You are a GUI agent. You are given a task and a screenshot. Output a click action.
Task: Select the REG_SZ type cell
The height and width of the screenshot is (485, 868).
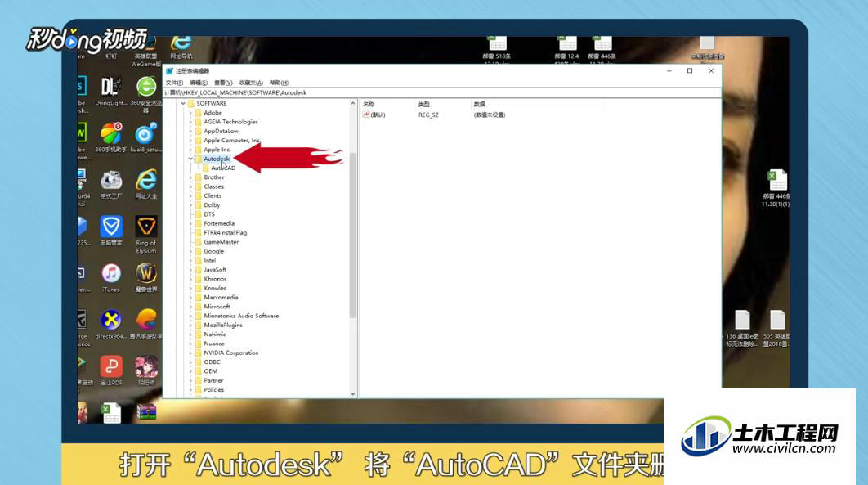pos(428,115)
